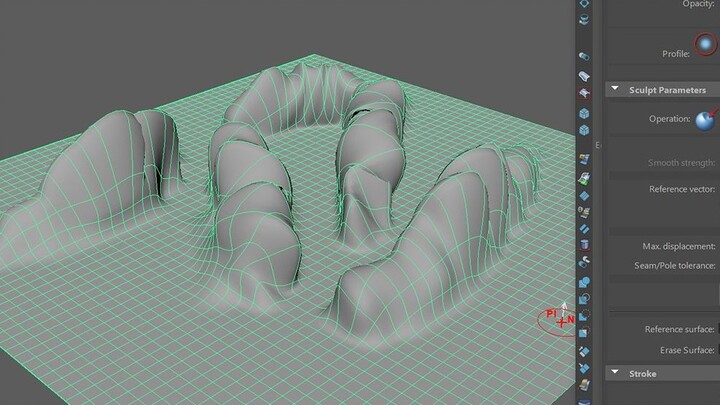Collapse the Stroke section

tap(614, 373)
